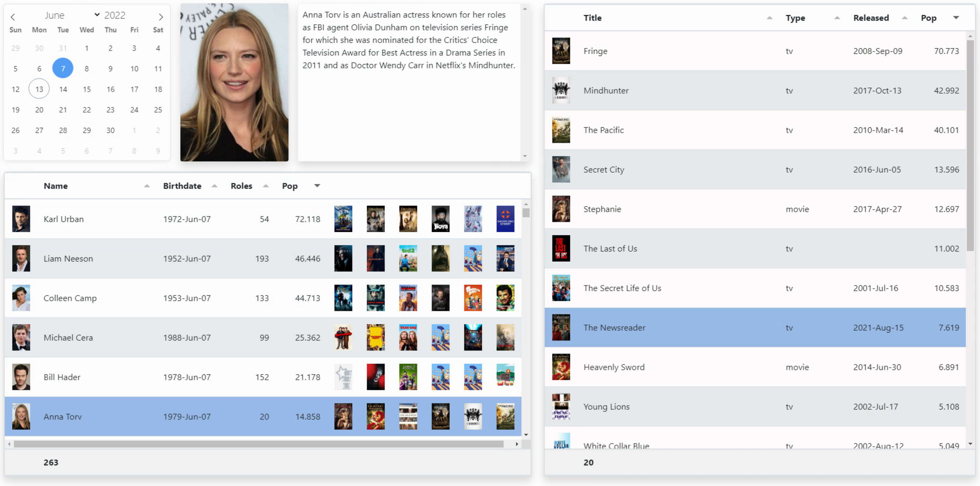The height and width of the screenshot is (486, 980).
Task: Select the Bill Hader row
Action: coord(263,377)
